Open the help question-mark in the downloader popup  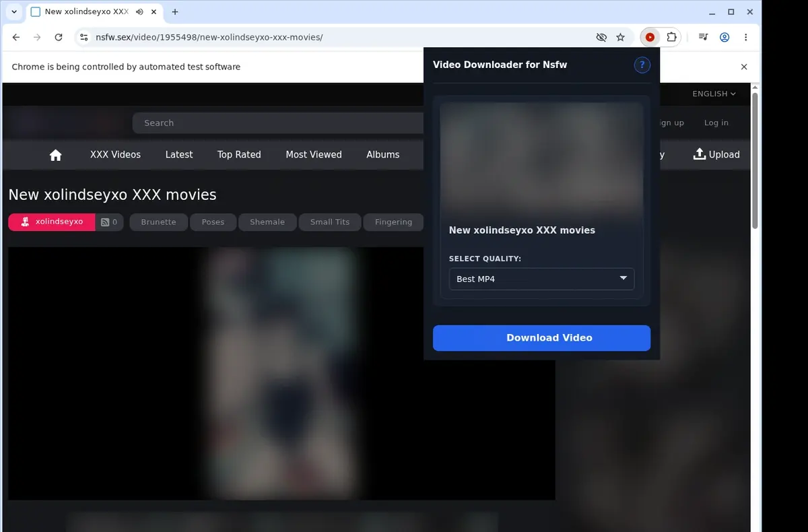point(642,65)
